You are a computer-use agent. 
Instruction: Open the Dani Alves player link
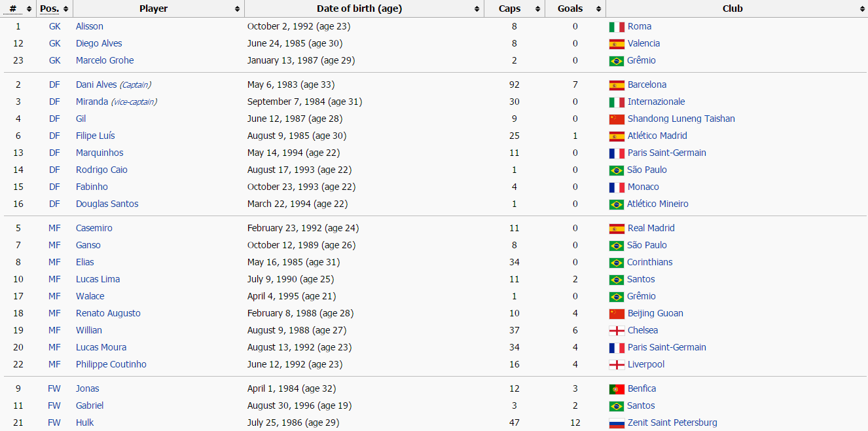[96, 85]
